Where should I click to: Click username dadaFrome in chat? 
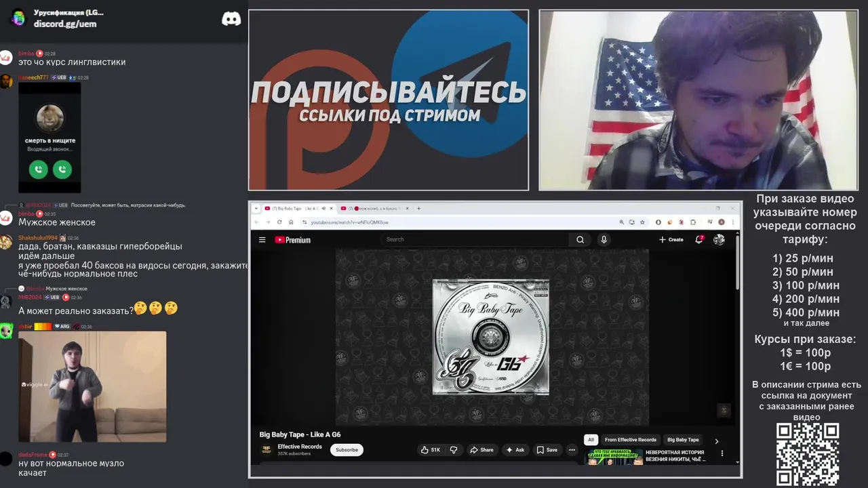coord(33,455)
